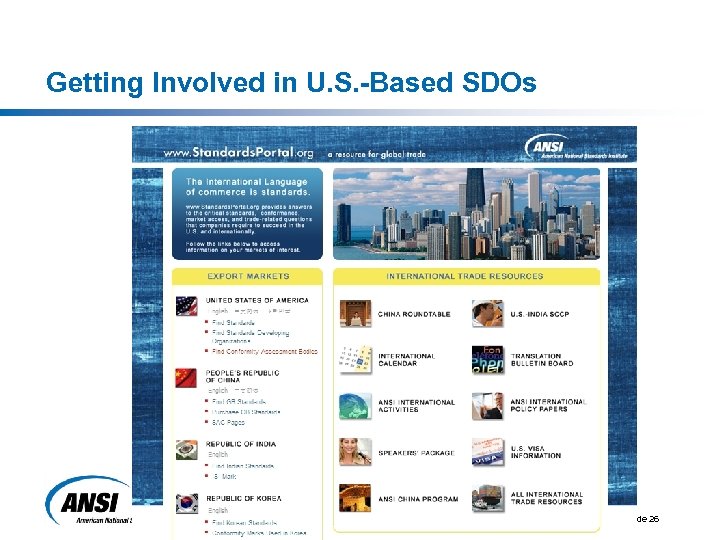Click the United States flag icon
This screenshot has height=540, width=720.
pos(186,306)
